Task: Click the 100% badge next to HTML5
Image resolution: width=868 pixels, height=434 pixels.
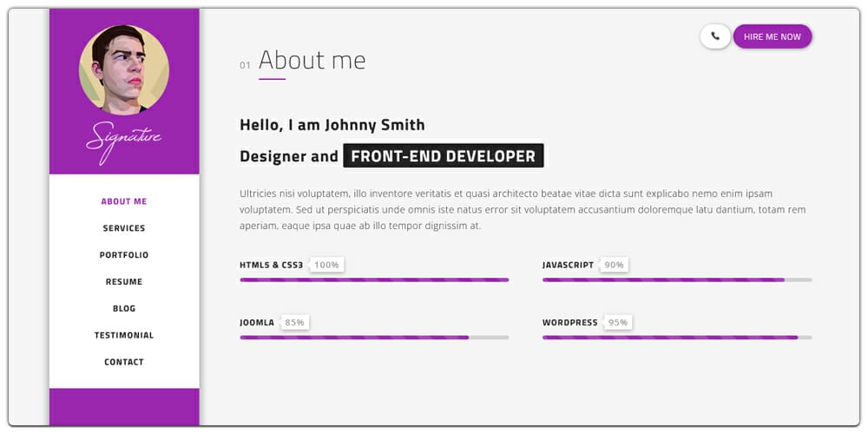Action: (x=327, y=265)
